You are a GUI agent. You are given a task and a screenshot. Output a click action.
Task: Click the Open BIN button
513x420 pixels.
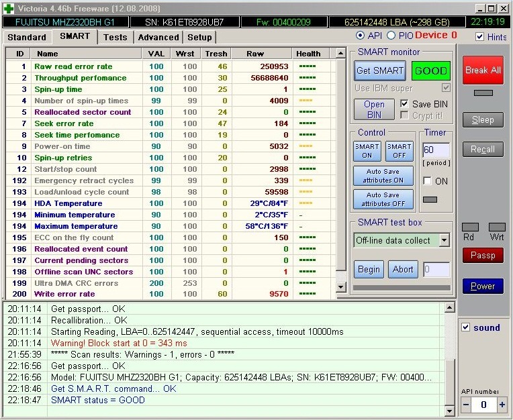pyautogui.click(x=374, y=109)
